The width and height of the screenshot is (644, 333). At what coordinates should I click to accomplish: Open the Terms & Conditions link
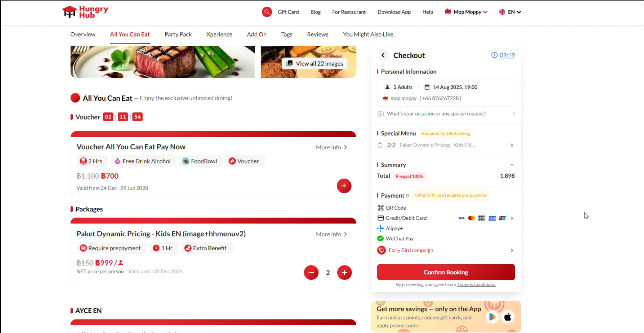pyautogui.click(x=476, y=285)
